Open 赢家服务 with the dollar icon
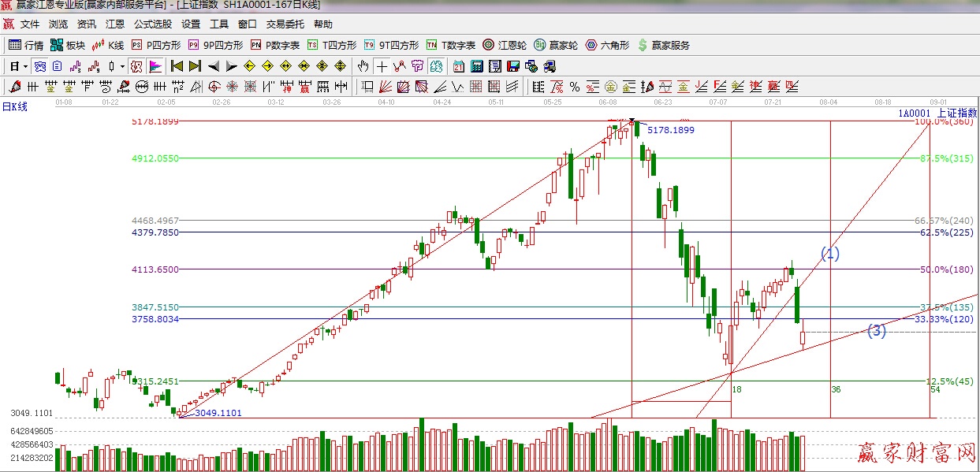The image size is (980, 472). pyautogui.click(x=663, y=45)
